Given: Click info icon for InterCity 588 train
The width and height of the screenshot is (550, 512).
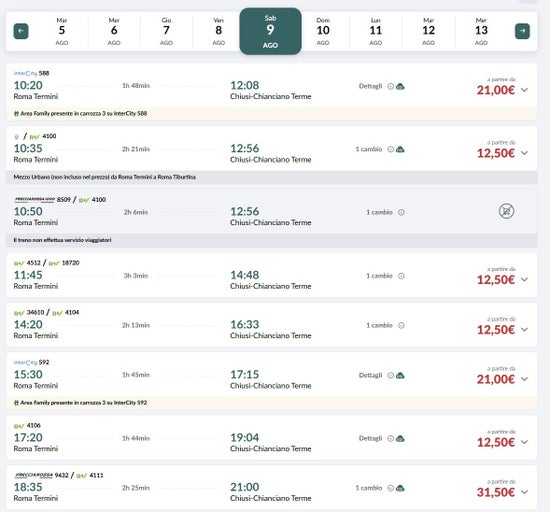Looking at the screenshot, I should (390, 86).
